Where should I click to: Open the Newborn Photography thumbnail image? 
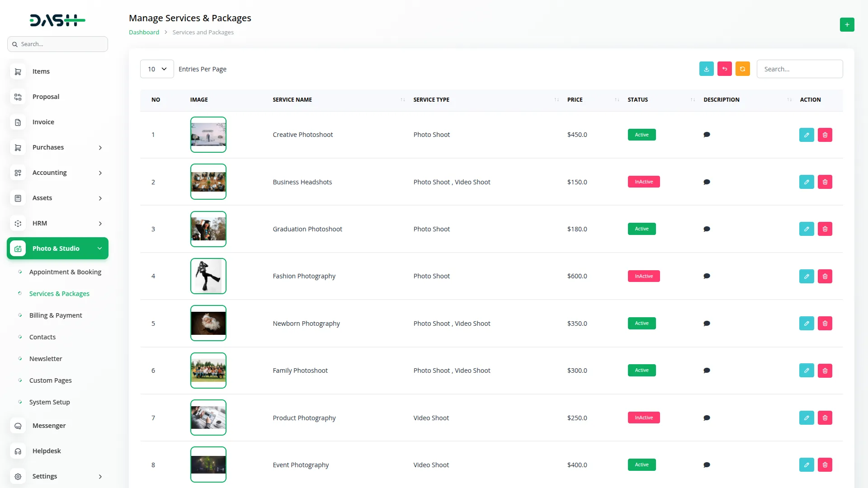208,323
